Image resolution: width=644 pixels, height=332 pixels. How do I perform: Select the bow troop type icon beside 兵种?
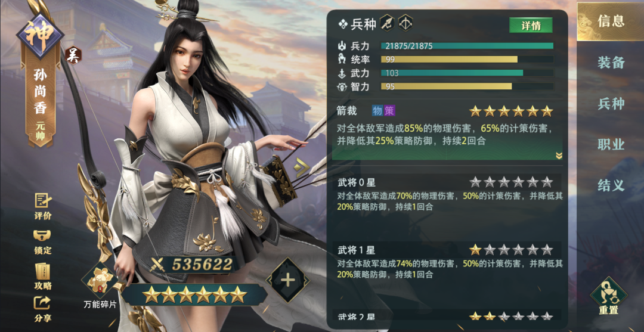click(x=406, y=23)
